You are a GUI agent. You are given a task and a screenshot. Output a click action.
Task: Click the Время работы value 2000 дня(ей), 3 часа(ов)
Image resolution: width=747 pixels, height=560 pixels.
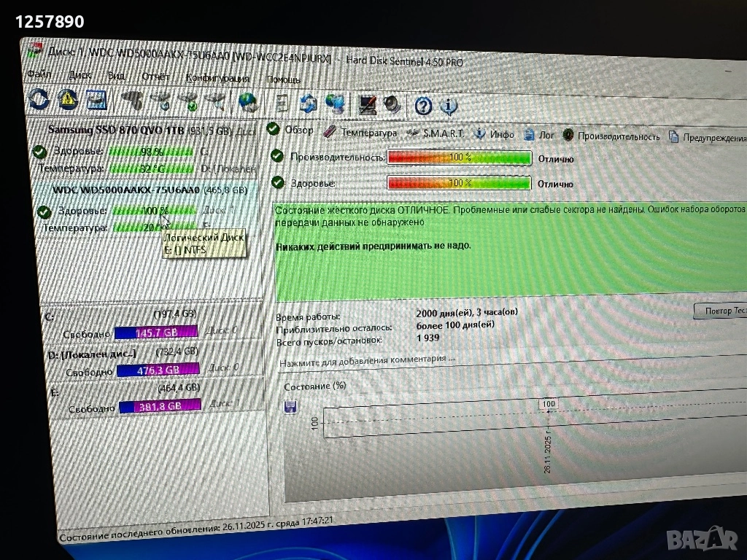(467, 312)
